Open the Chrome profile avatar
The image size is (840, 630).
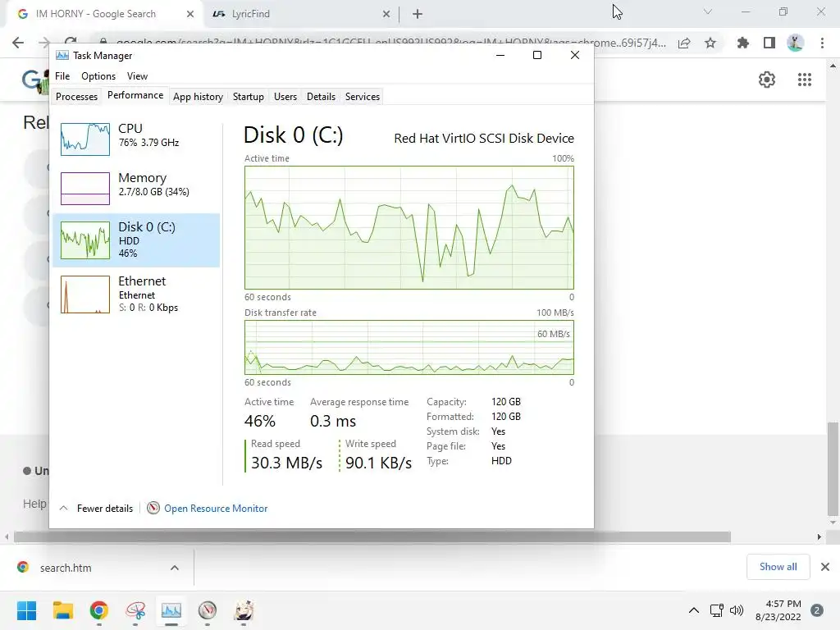pos(795,43)
